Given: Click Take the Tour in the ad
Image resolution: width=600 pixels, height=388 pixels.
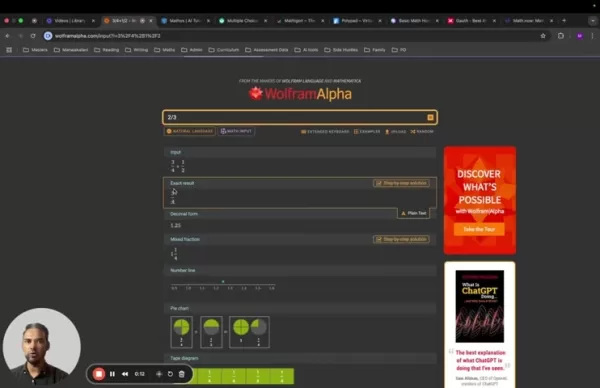Looking at the screenshot, I should (x=479, y=229).
